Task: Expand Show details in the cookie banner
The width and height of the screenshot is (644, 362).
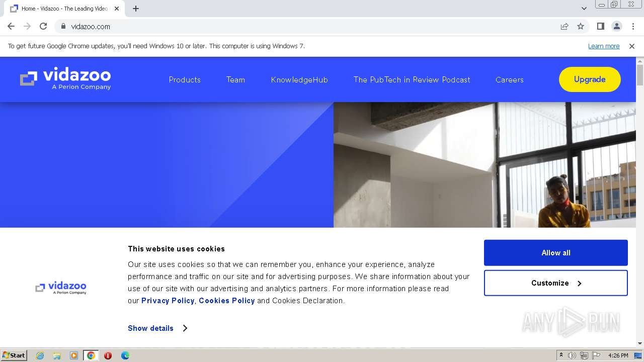Action: pos(157,328)
